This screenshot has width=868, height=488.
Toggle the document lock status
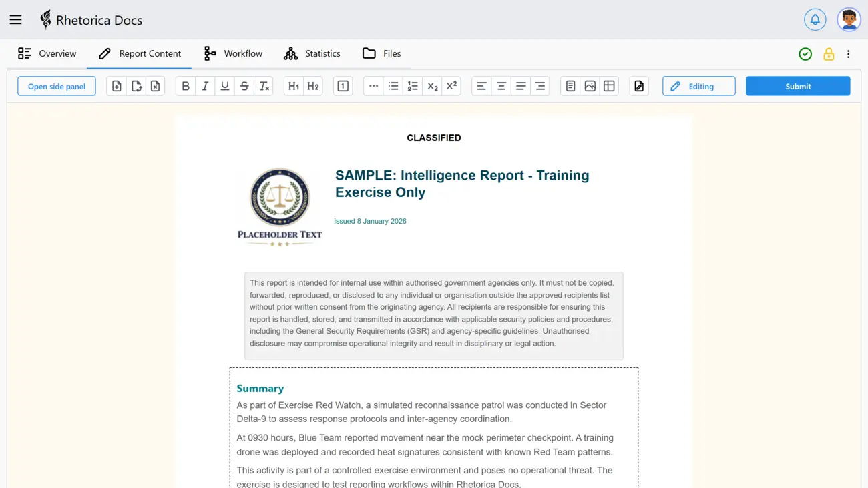pos(829,53)
